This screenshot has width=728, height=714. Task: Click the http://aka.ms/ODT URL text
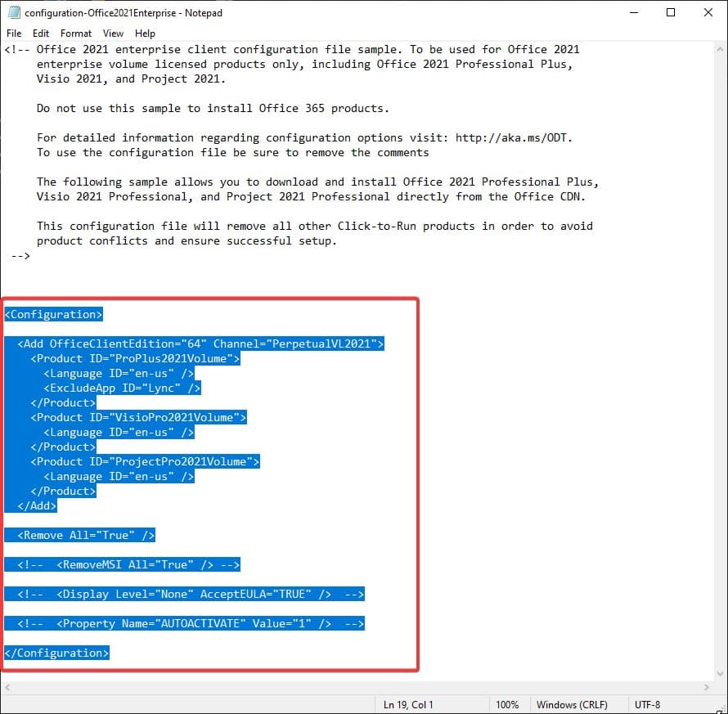point(510,138)
